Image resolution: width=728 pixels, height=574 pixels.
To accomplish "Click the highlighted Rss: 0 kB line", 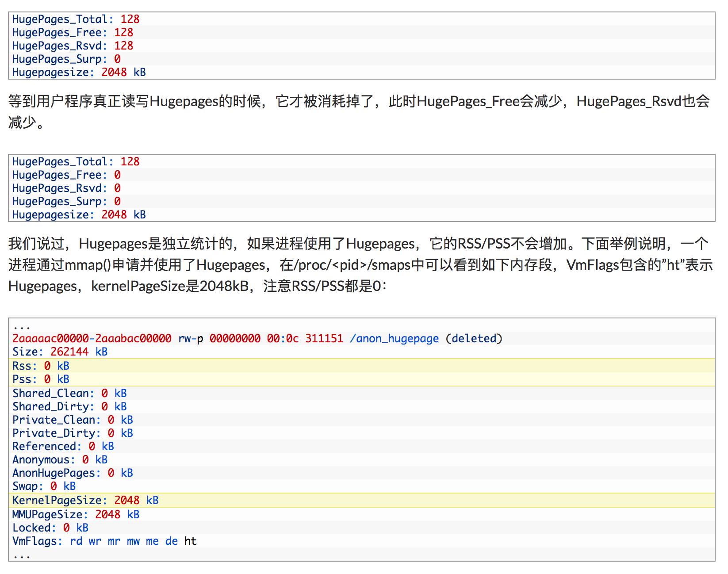I will click(41, 366).
